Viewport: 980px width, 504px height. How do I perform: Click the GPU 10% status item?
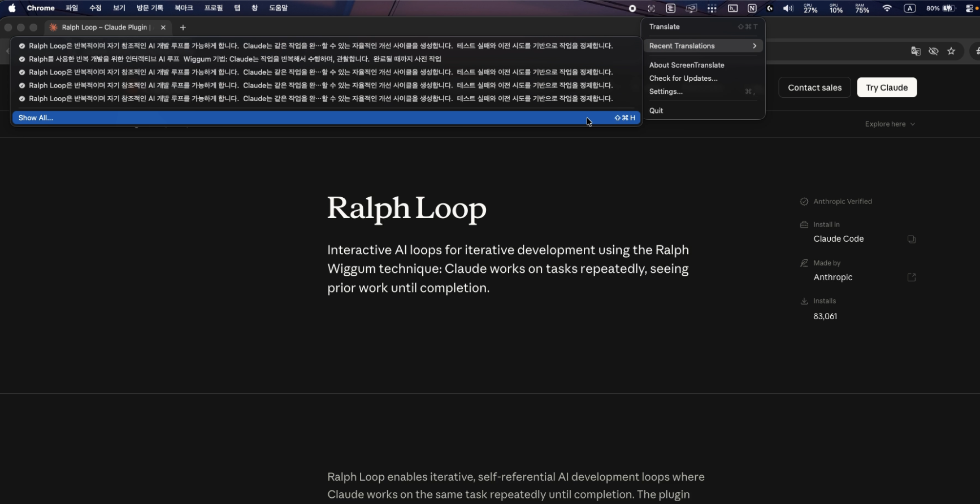click(x=836, y=8)
